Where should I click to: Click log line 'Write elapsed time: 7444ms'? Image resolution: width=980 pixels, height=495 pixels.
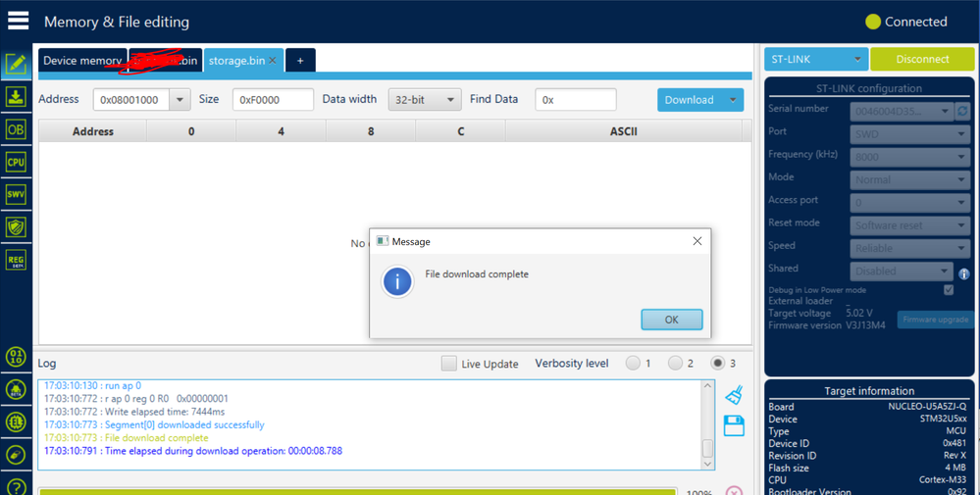(134, 412)
